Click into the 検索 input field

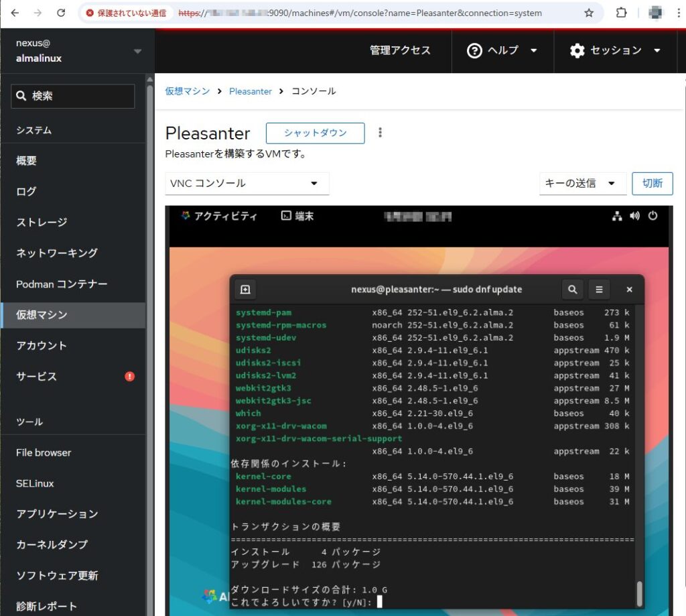tap(73, 96)
